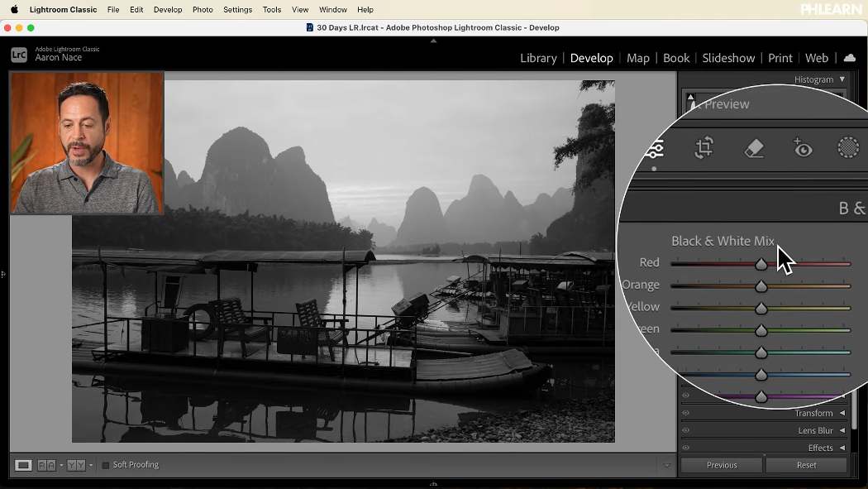
Task: Open the Masking tool dotted circle icon
Action: tap(848, 147)
